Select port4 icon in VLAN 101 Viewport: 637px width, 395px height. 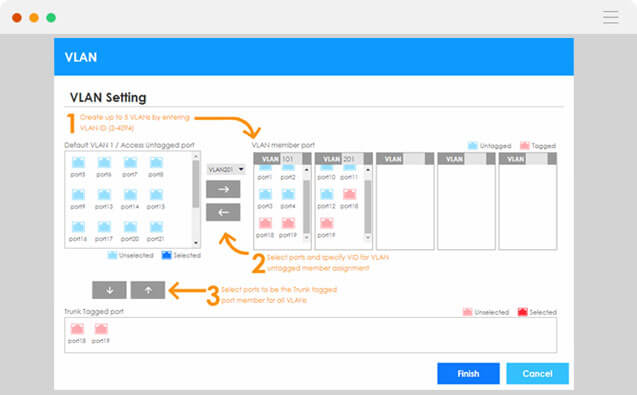click(x=288, y=195)
